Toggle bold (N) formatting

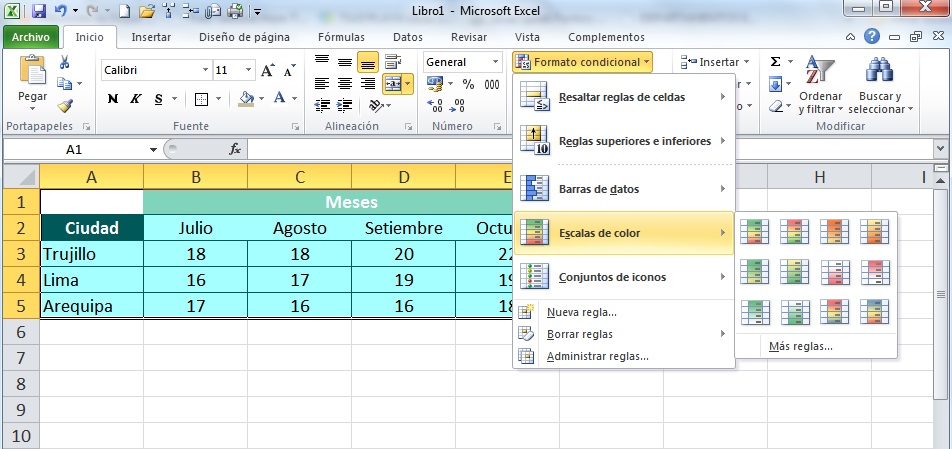click(113, 99)
